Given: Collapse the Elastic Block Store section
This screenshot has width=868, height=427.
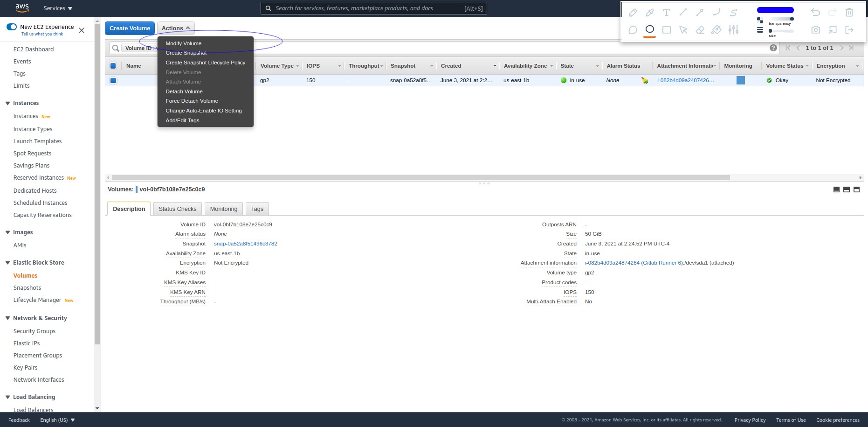Looking at the screenshot, I should (x=7, y=263).
